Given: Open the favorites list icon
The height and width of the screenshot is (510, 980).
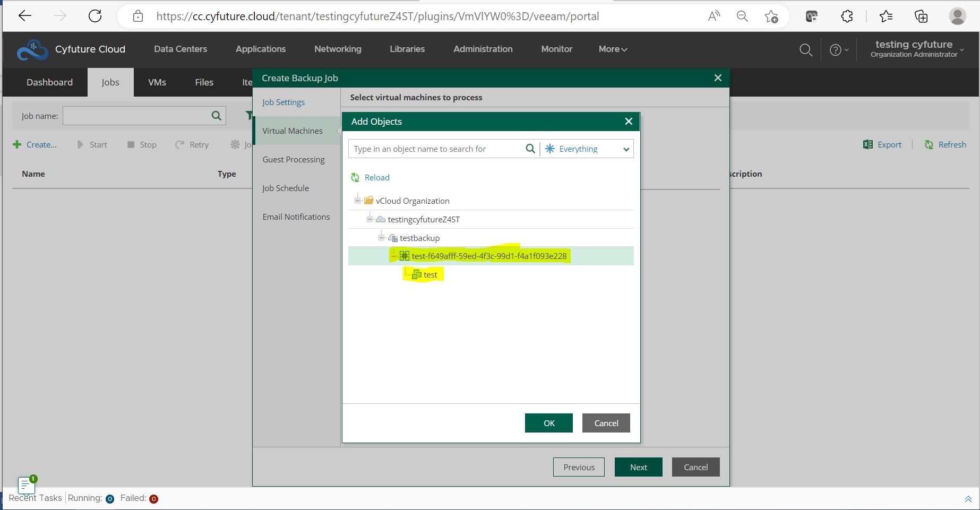Looking at the screenshot, I should (x=886, y=16).
